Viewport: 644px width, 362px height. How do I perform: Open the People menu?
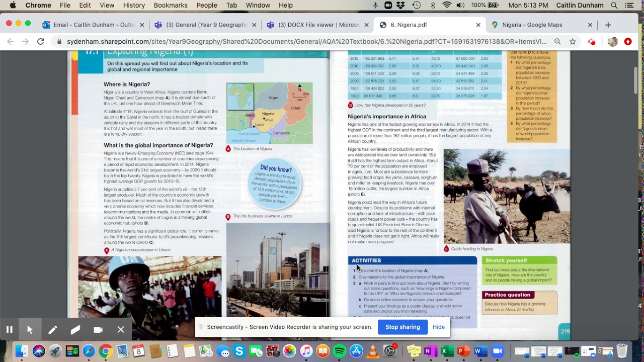pyautogui.click(x=207, y=6)
